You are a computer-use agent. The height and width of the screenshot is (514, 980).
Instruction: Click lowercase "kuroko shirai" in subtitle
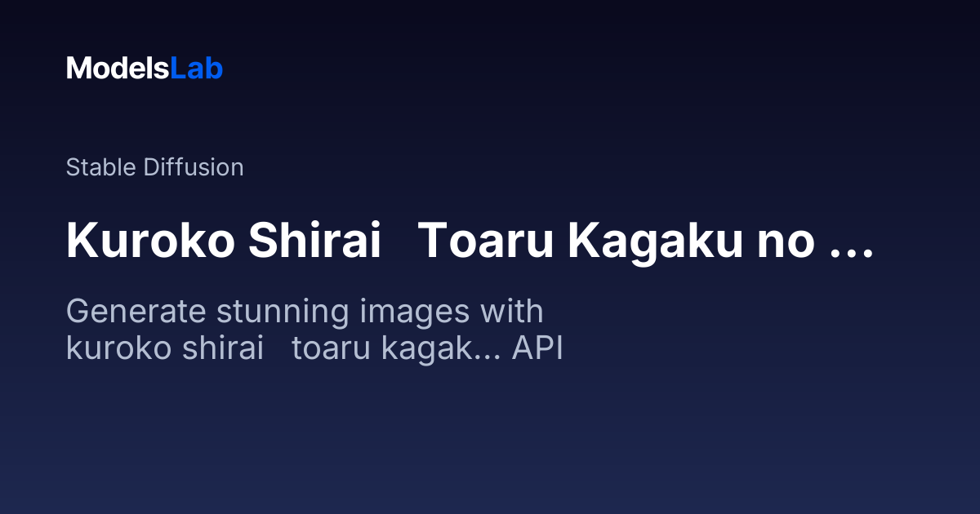(x=165, y=348)
